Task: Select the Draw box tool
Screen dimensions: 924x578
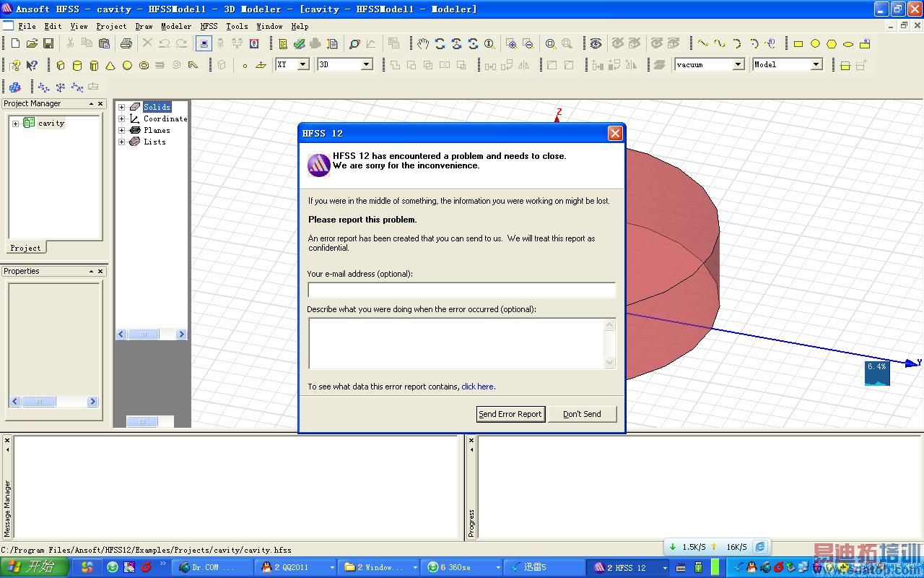Action: (61, 65)
